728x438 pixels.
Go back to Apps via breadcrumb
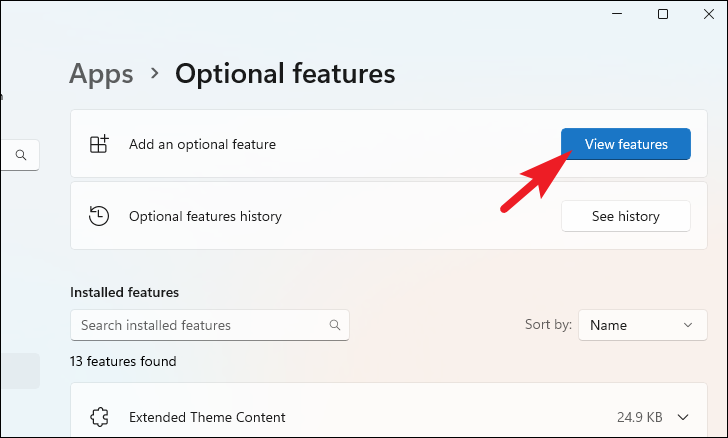101,73
